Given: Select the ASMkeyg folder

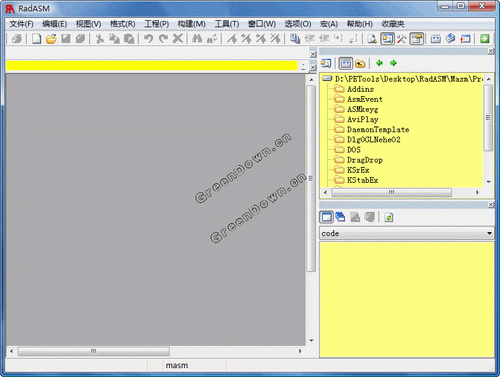Looking at the screenshot, I should tap(363, 109).
